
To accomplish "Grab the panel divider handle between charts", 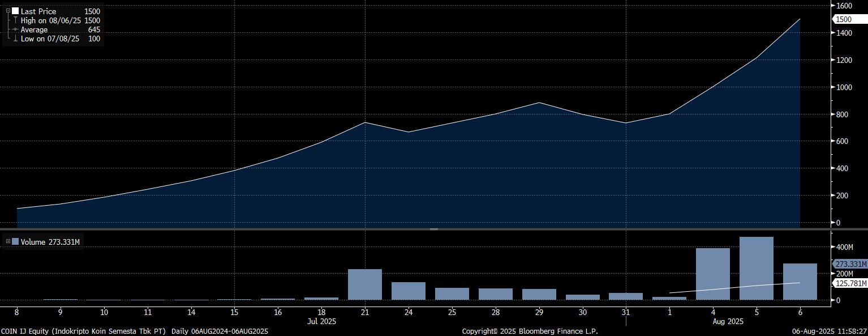I will (x=434, y=229).
